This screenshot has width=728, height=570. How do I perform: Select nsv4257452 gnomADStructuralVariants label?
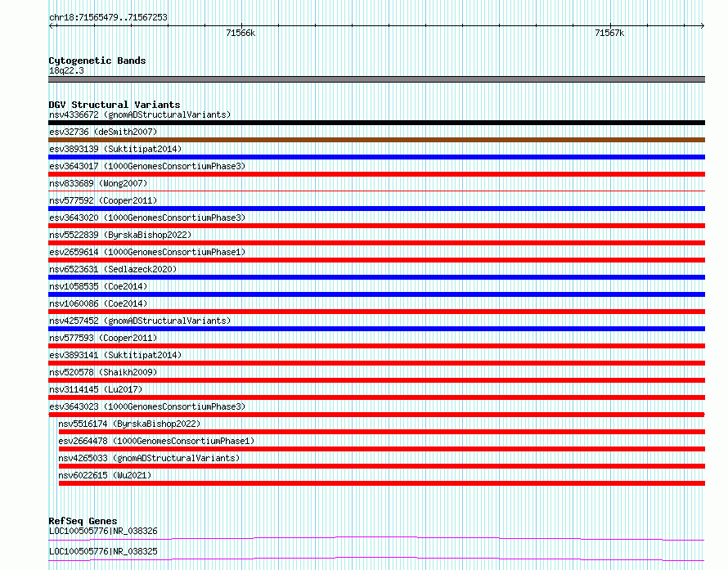coord(140,321)
